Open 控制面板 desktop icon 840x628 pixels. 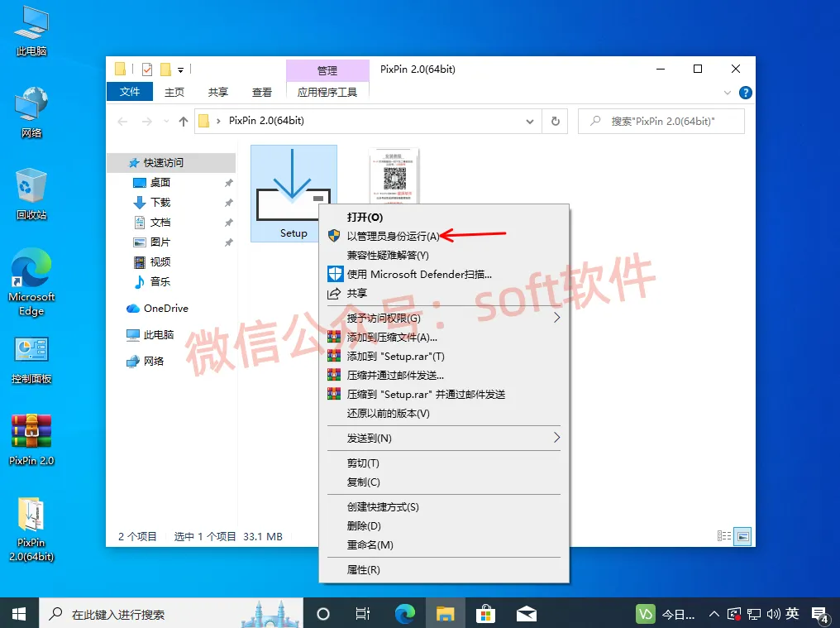[31, 361]
